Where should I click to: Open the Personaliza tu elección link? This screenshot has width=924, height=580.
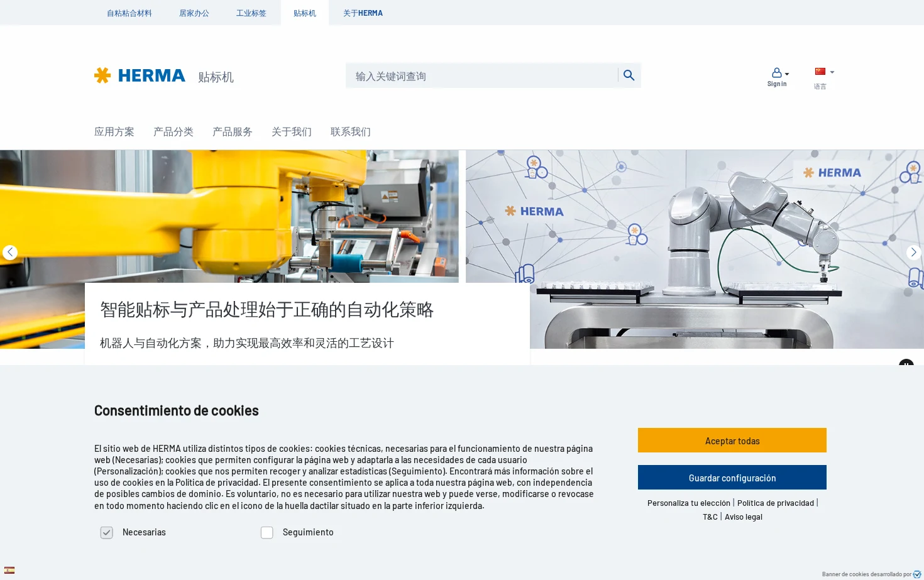click(689, 503)
